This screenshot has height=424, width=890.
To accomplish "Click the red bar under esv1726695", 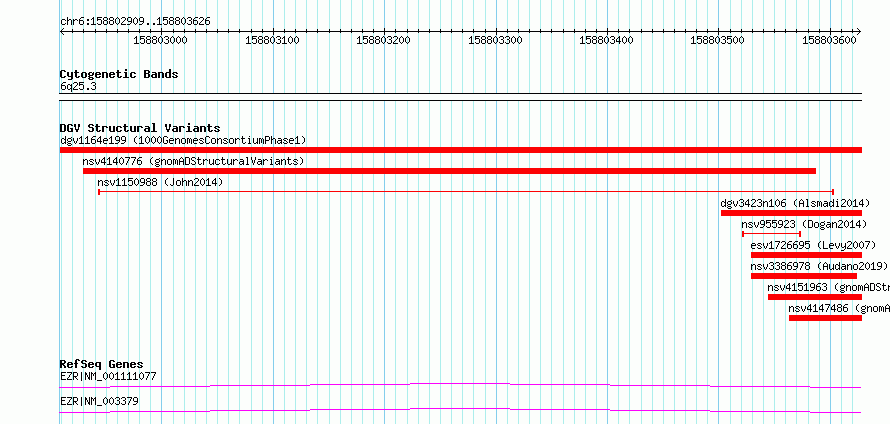I will (x=807, y=255).
